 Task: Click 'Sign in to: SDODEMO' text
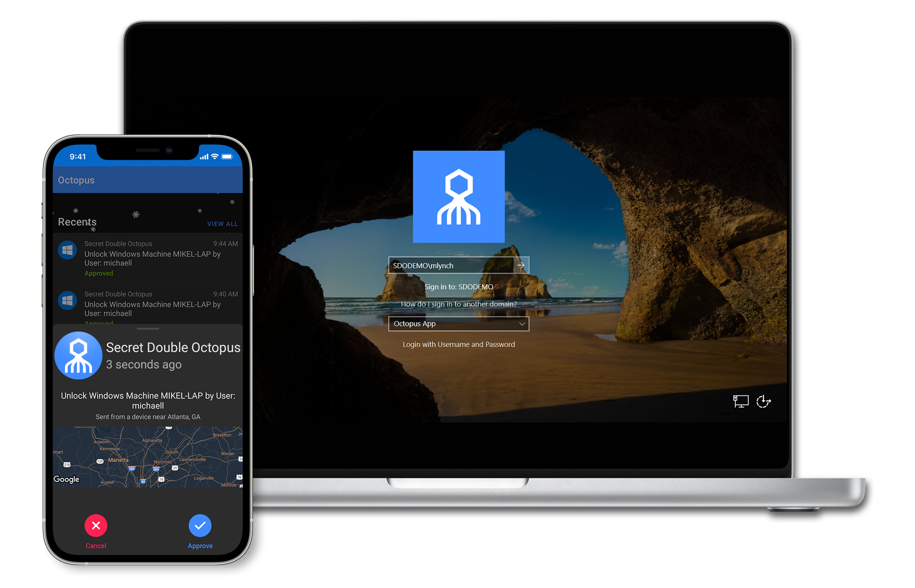pyautogui.click(x=459, y=287)
